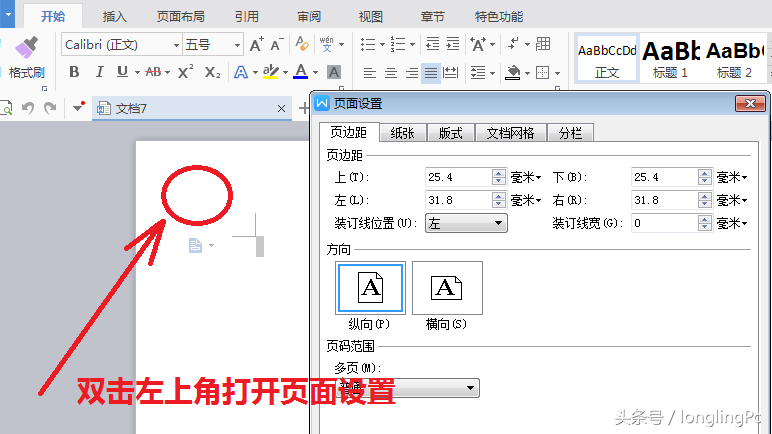Apply character shading gray A icon
This screenshot has height=434, width=772.
333,72
